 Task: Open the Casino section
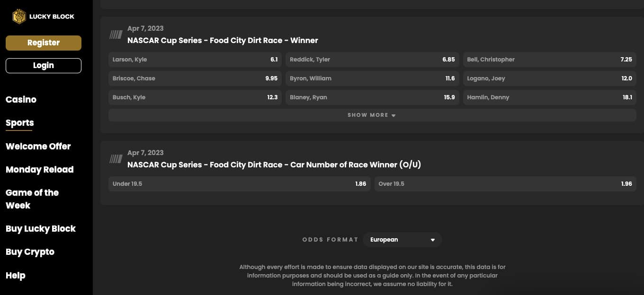tap(21, 100)
